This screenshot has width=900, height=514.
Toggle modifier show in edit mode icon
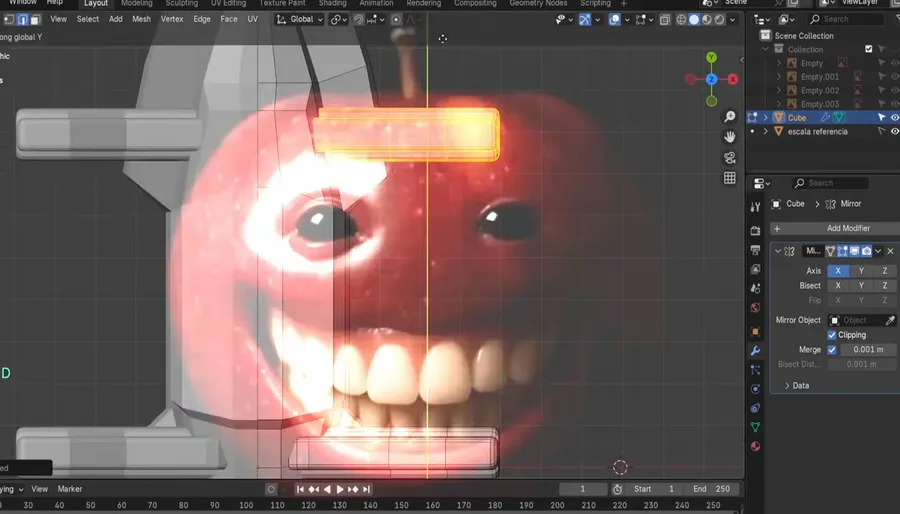[842, 251]
